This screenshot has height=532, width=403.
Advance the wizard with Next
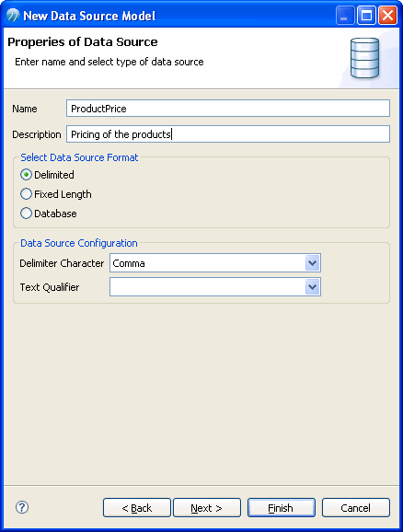[x=207, y=507]
